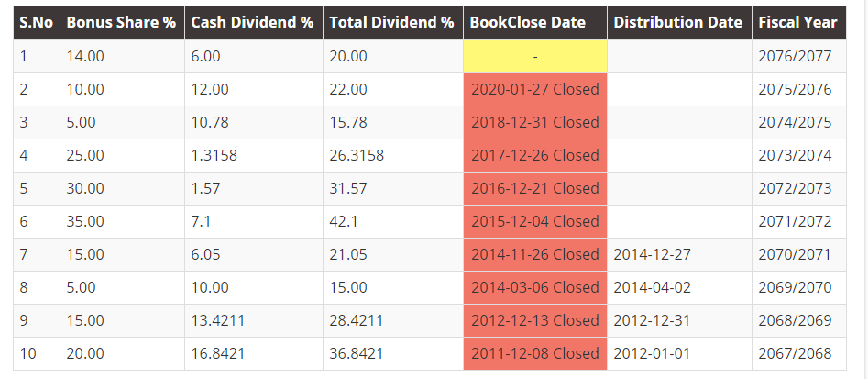The height and width of the screenshot is (379, 868).
Task: Click the 42.1 total dividend value
Action: coord(348,221)
